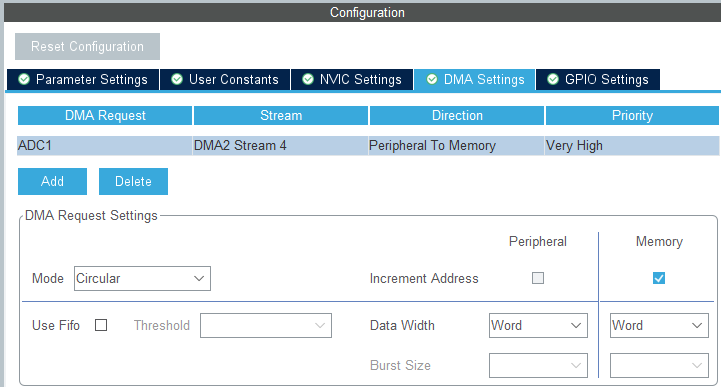The height and width of the screenshot is (387, 721).
Task: Click the green check icon on User Constants
Action: 177,80
